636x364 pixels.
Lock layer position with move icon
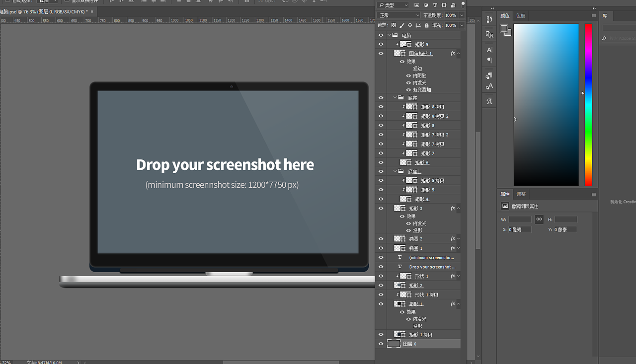[410, 25]
